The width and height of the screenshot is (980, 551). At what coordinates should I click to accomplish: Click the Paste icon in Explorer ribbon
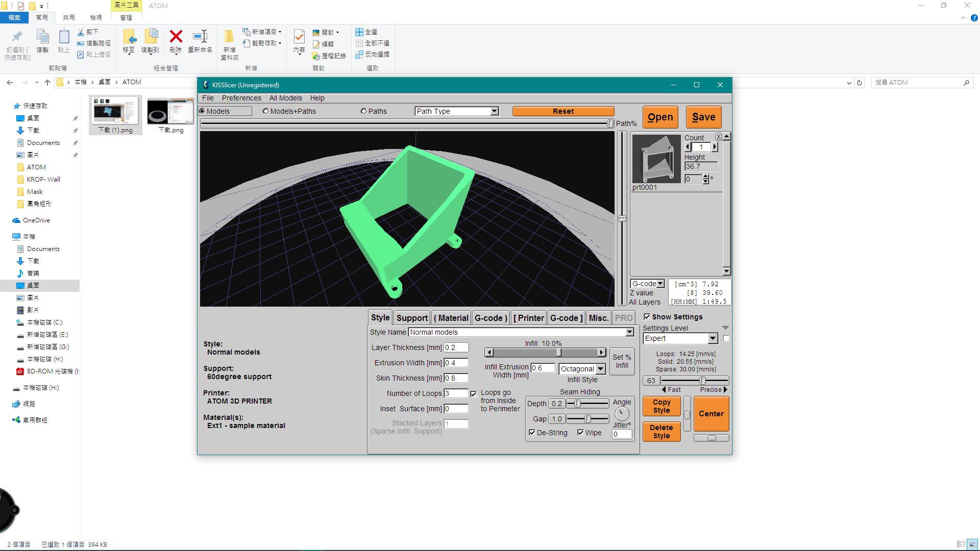coord(64,37)
